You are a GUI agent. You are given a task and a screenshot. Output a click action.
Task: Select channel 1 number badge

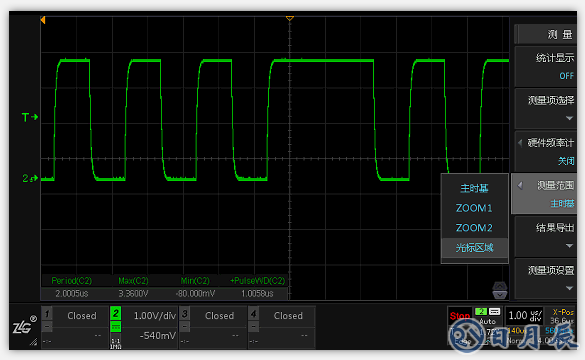[47, 314]
